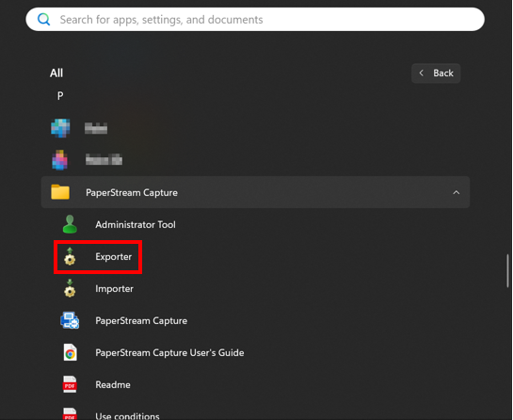Go Back to the pinned apps
Image resolution: width=513 pixels, height=420 pixels.
click(x=436, y=73)
